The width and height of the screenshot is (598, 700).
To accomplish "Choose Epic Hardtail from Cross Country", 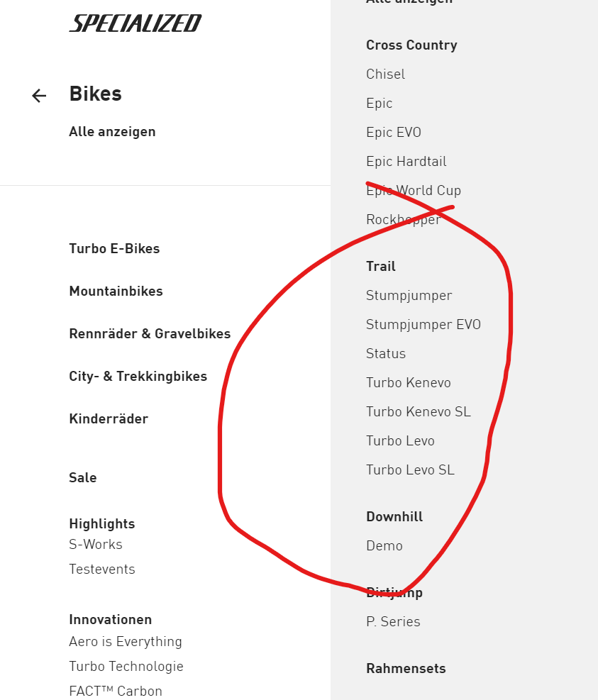I will point(406,162).
